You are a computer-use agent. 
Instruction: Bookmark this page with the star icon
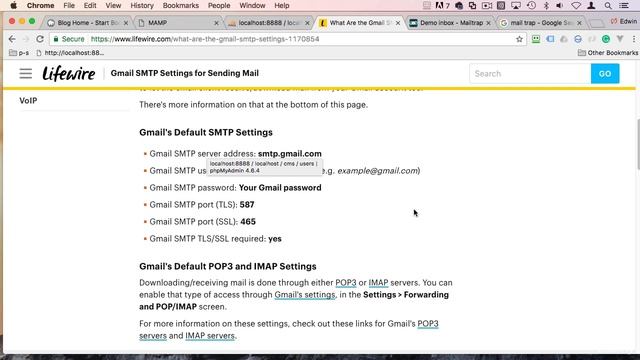pyautogui.click(x=519, y=39)
